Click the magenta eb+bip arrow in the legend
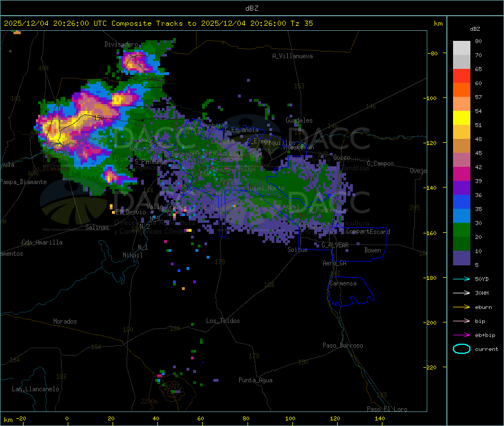The image size is (504, 426). 461,335
